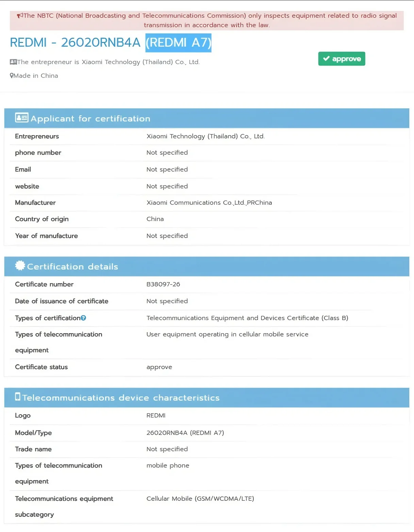
Task: Click the megaphone icon in the NBTC notice
Action: pyautogui.click(x=20, y=15)
